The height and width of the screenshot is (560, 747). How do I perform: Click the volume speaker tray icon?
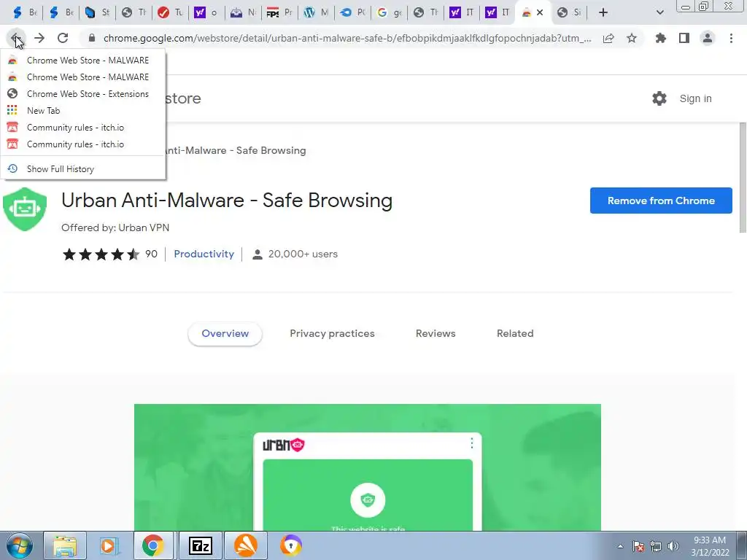673,546
